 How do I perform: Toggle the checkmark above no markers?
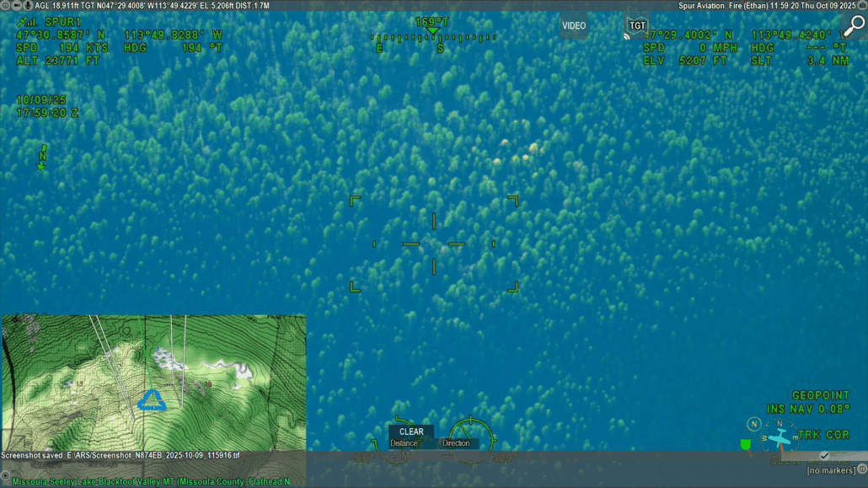click(824, 456)
